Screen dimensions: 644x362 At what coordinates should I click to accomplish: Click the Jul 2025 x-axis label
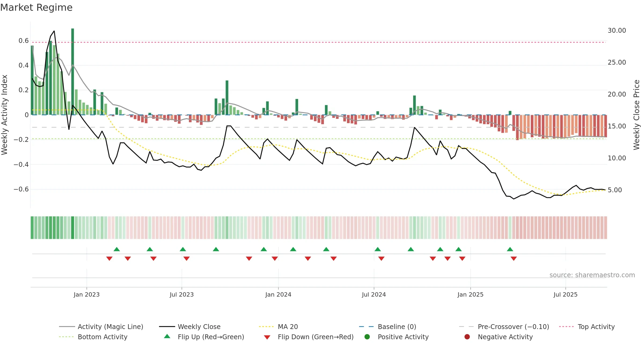pos(565,295)
